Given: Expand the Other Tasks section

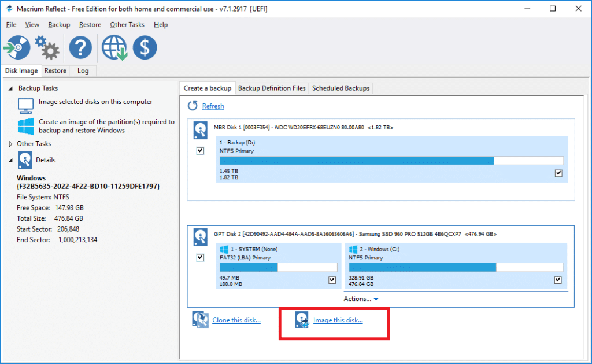Looking at the screenshot, I should coord(11,144).
